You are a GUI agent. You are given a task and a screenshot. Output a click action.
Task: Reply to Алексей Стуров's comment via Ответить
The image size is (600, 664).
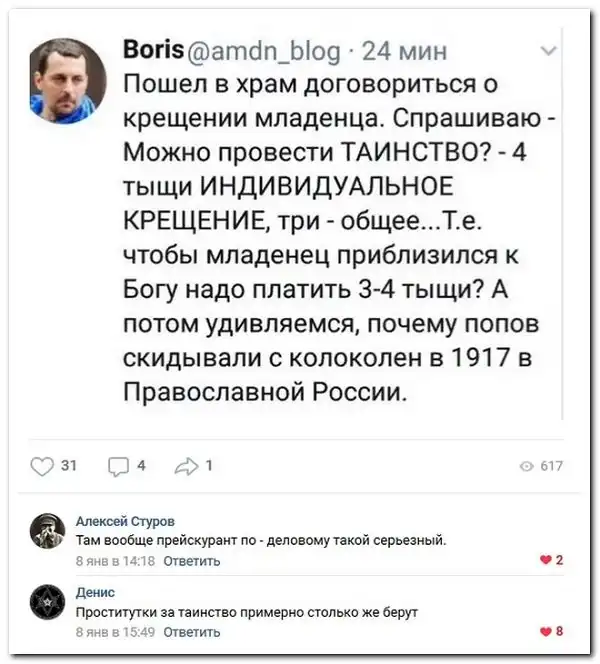point(191,561)
